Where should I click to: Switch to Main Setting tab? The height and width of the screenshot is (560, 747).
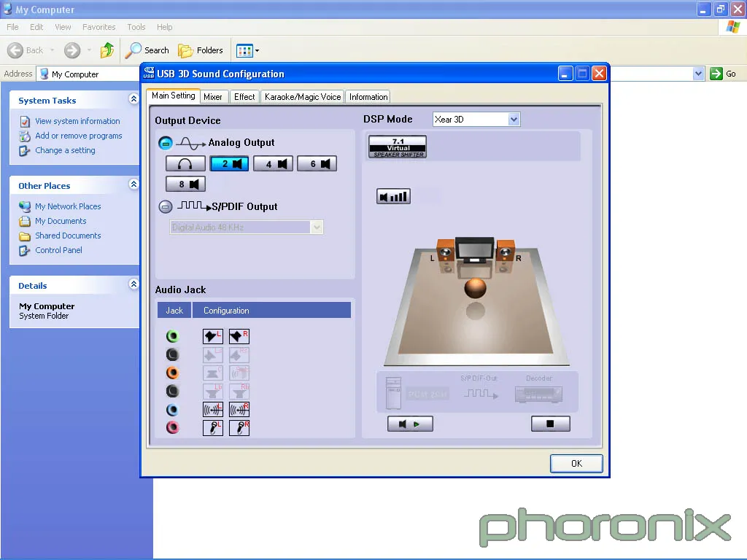pos(174,96)
